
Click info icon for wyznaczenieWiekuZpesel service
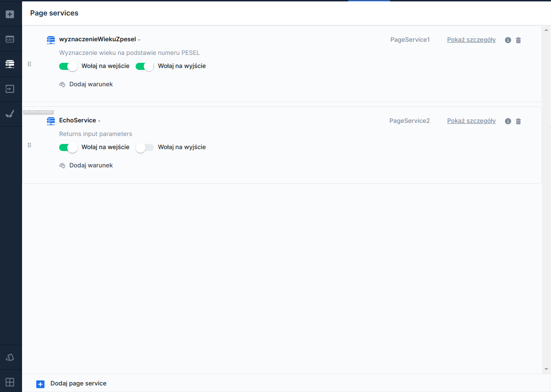click(x=508, y=40)
